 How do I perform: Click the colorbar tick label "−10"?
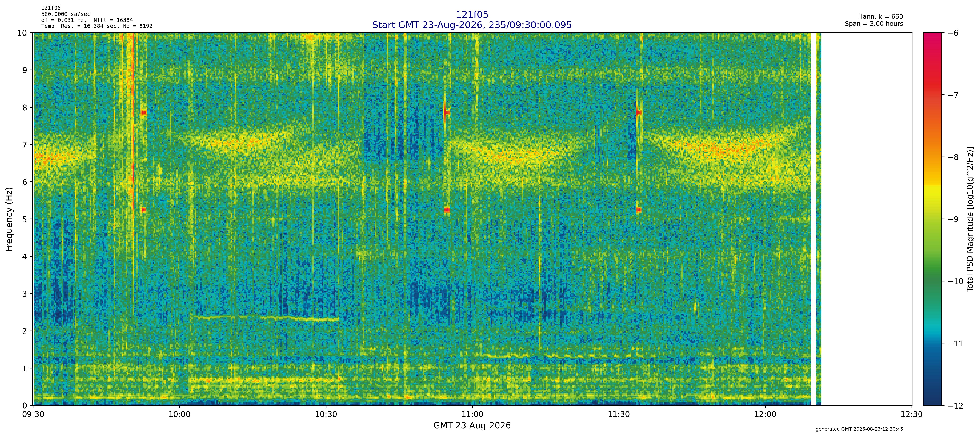(955, 282)
